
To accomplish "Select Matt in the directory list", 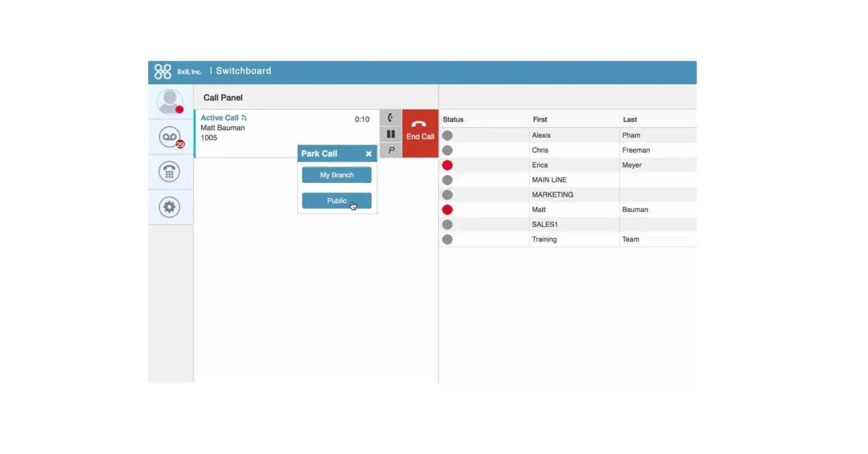I will [539, 210].
